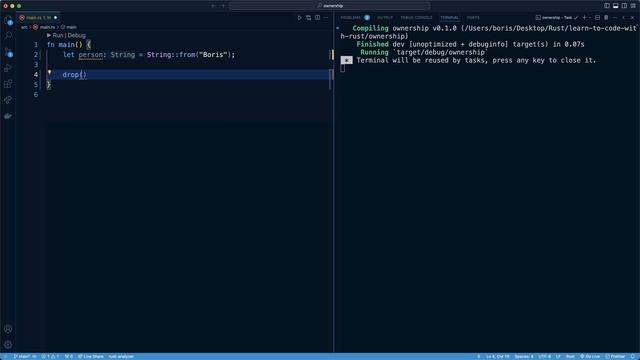Screen dimensions: 640x360
Task: Click LF end of line setting
Action: pos(558,356)
